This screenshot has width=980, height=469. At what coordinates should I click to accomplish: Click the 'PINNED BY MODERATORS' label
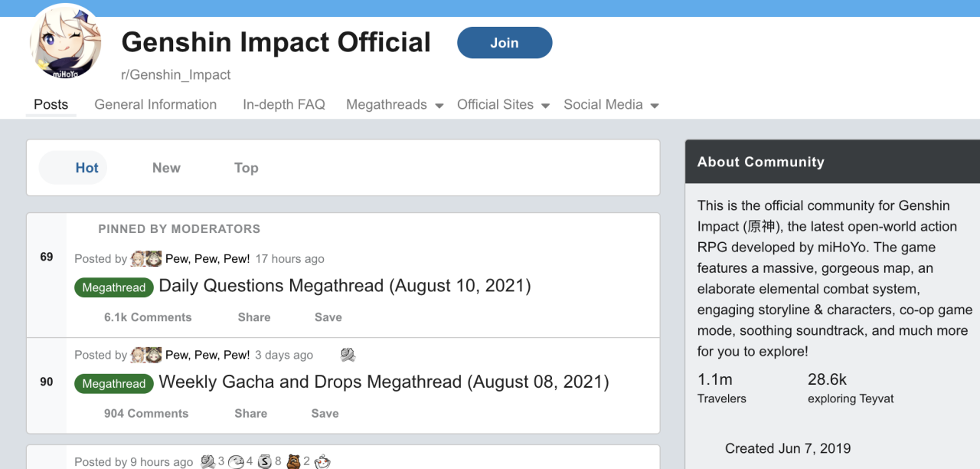pos(179,229)
